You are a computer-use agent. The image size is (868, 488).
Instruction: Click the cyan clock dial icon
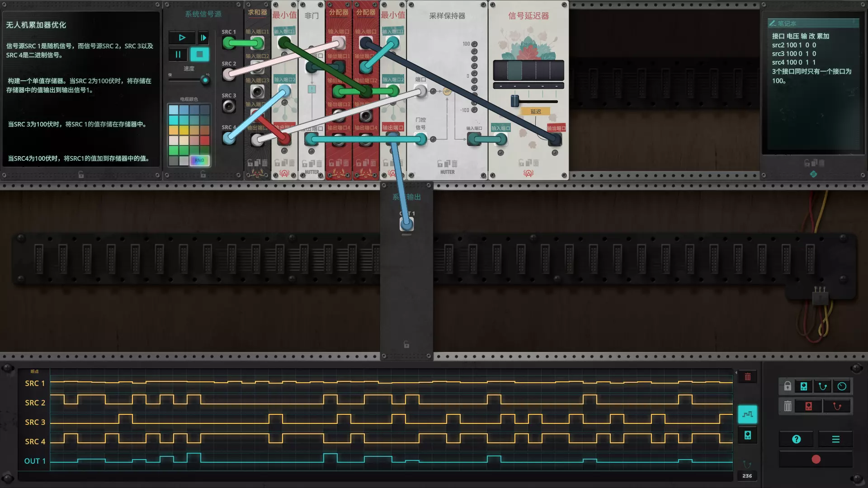coord(841,386)
